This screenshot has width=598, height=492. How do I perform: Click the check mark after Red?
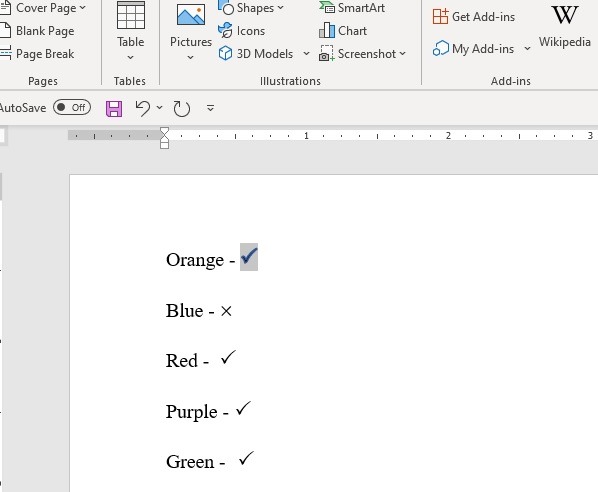coord(228,358)
